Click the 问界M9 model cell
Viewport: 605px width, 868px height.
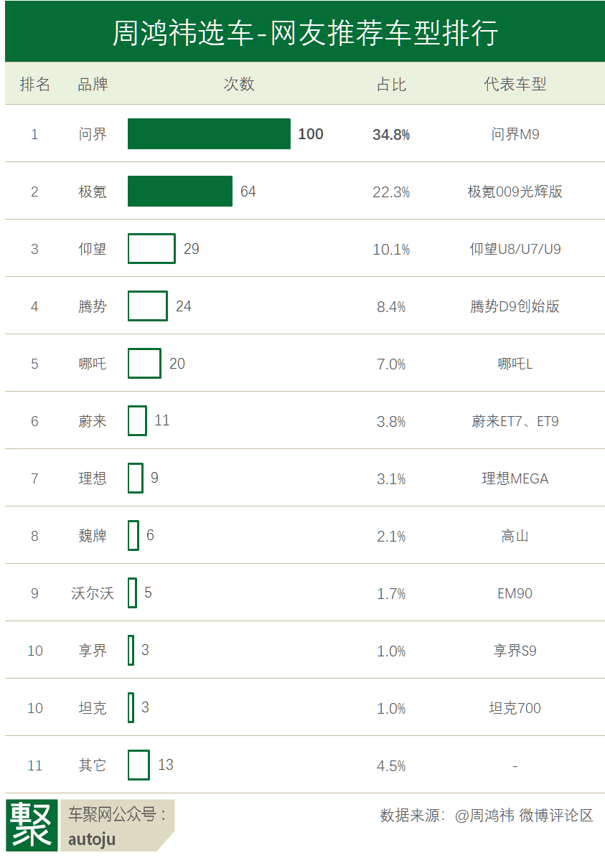tap(515, 134)
